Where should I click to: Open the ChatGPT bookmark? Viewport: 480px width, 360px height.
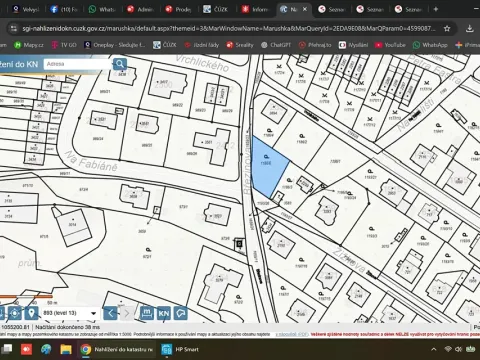point(276,45)
